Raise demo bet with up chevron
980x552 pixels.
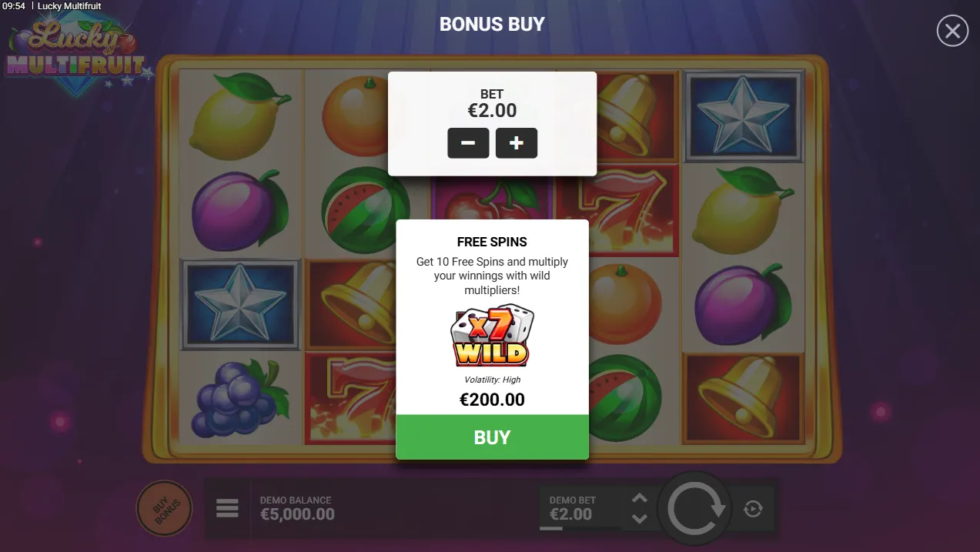click(639, 498)
